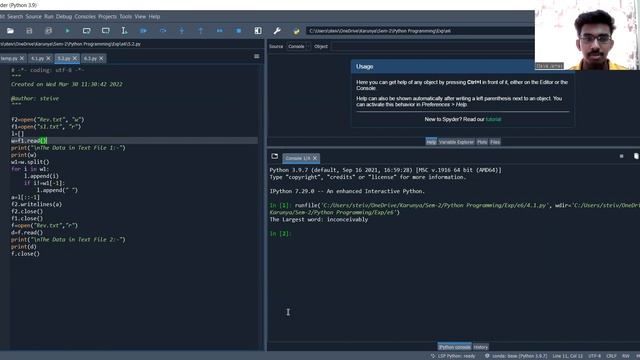Viewport: 640px width, 360px height.
Task: Save all open files
Action: click(x=48, y=31)
